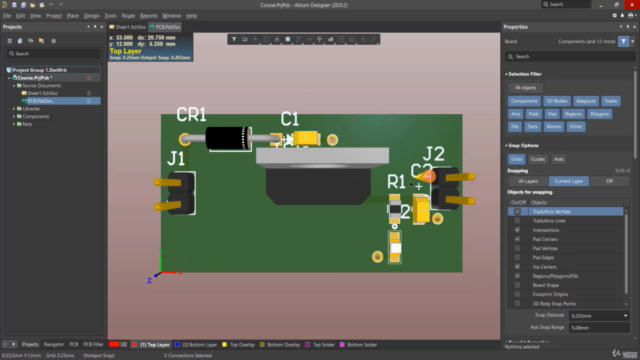The height and width of the screenshot is (360, 640).
Task: Choose the selection rectangle tool in Active Bar
Action: (266, 39)
